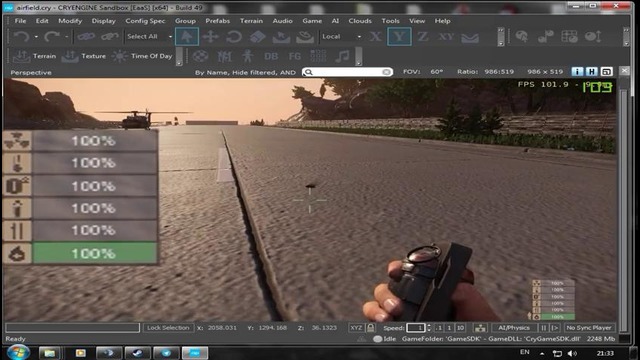The height and width of the screenshot is (360, 640).
Task: Click the spheres link icon in right toolbar
Action: point(545,37)
